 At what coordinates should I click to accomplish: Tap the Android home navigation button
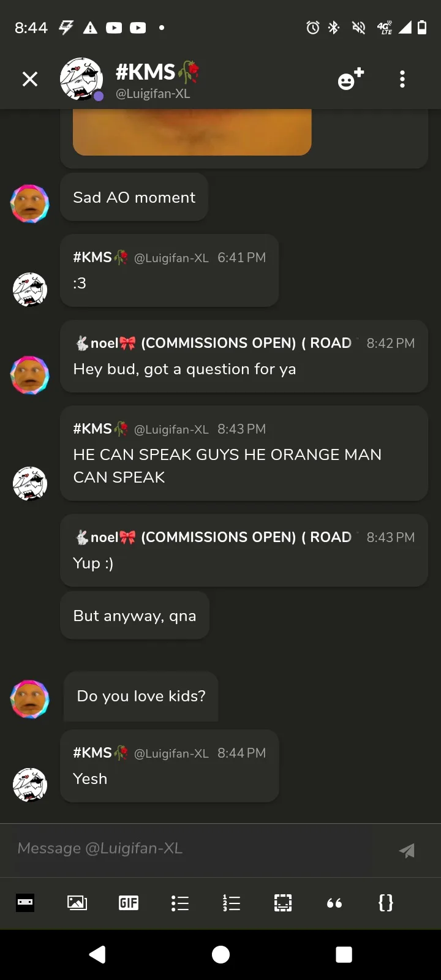pyautogui.click(x=221, y=954)
